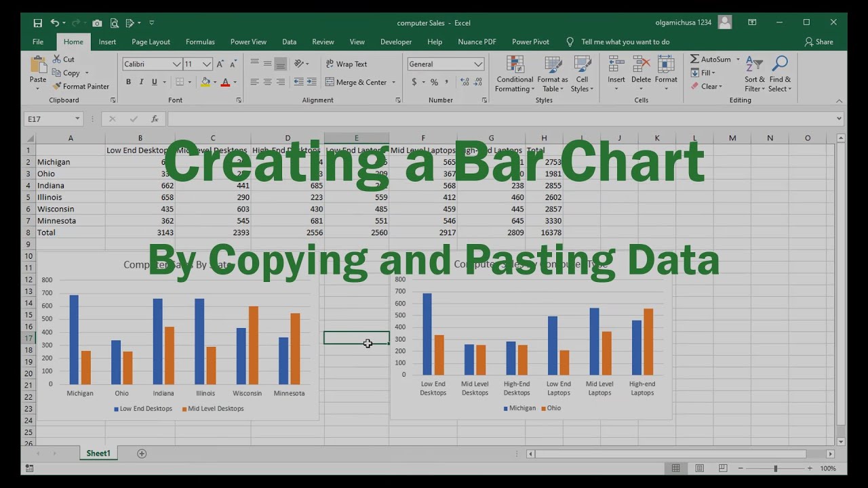The height and width of the screenshot is (488, 868).
Task: Switch to Page Layout tab
Action: 151,41
